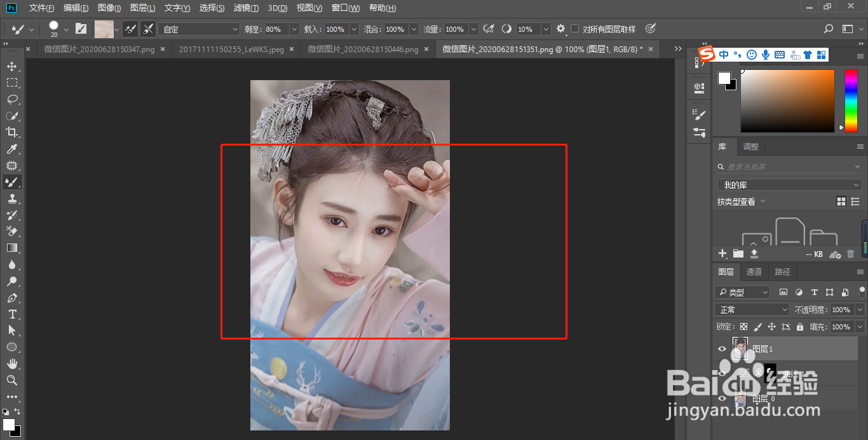Click foreground color swatch in Color panel
Image resolution: width=868 pixels, height=440 pixels.
tap(724, 78)
